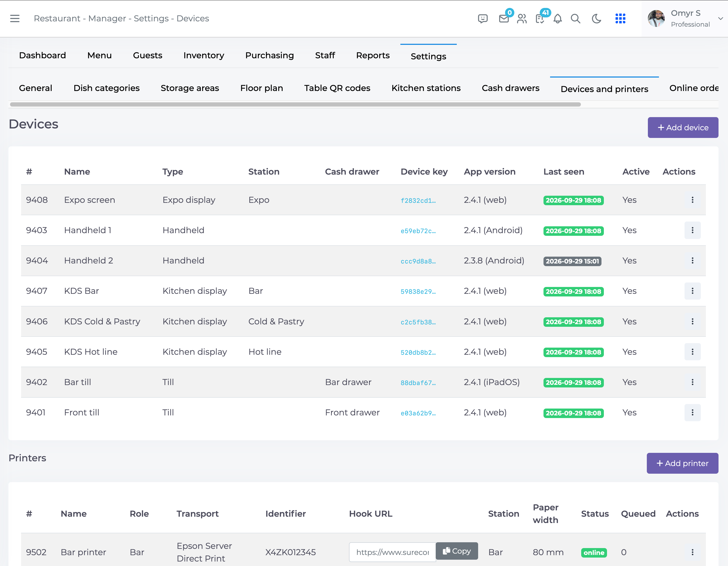This screenshot has height=566, width=728.
Task: Toggle dark mode moon icon
Action: (596, 19)
